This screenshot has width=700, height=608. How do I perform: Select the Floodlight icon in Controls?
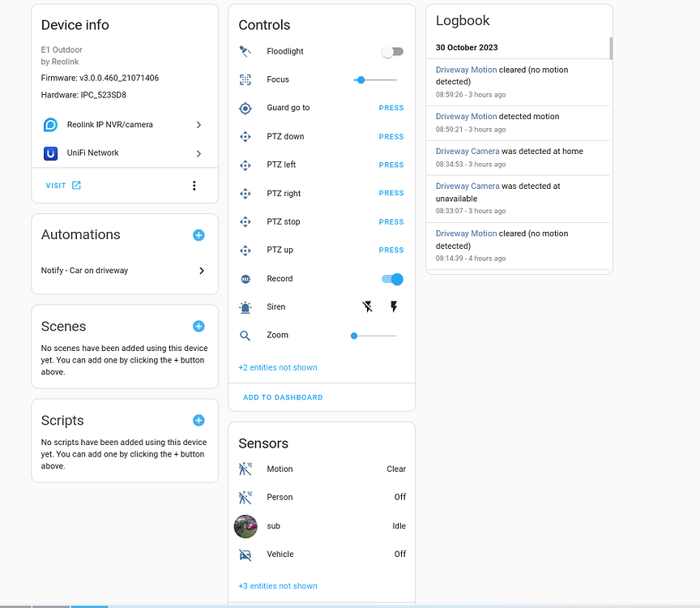245,51
